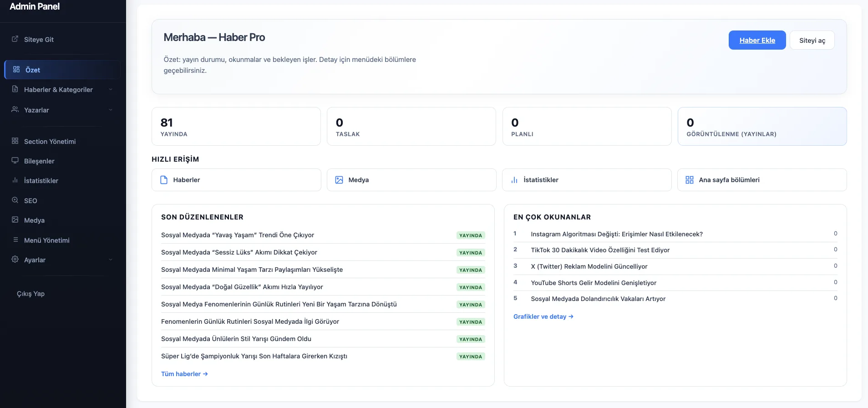Click the İstatistikler bar chart sidebar icon
The image size is (868, 408).
[x=15, y=180]
